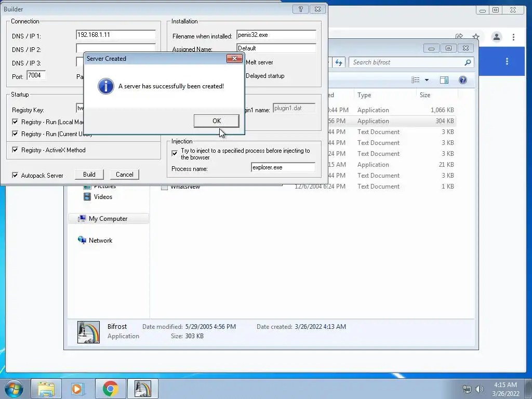The width and height of the screenshot is (532, 399).
Task: Click the Filename when installed field
Action: 276,35
